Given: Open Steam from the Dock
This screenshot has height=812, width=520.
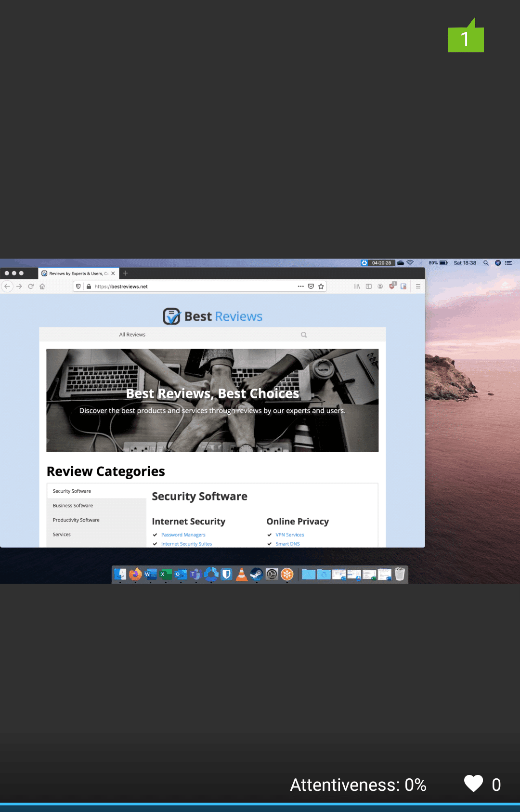Looking at the screenshot, I should [x=257, y=574].
